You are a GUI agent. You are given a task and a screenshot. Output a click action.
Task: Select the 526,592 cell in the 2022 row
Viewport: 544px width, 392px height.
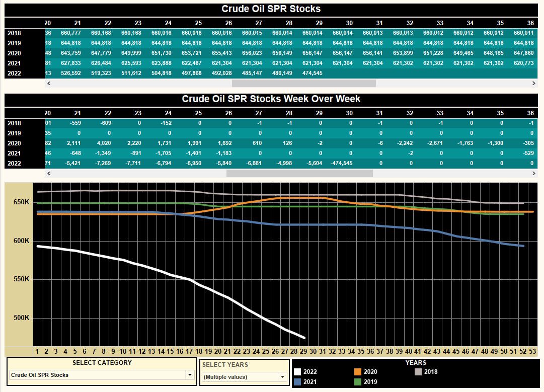point(71,73)
